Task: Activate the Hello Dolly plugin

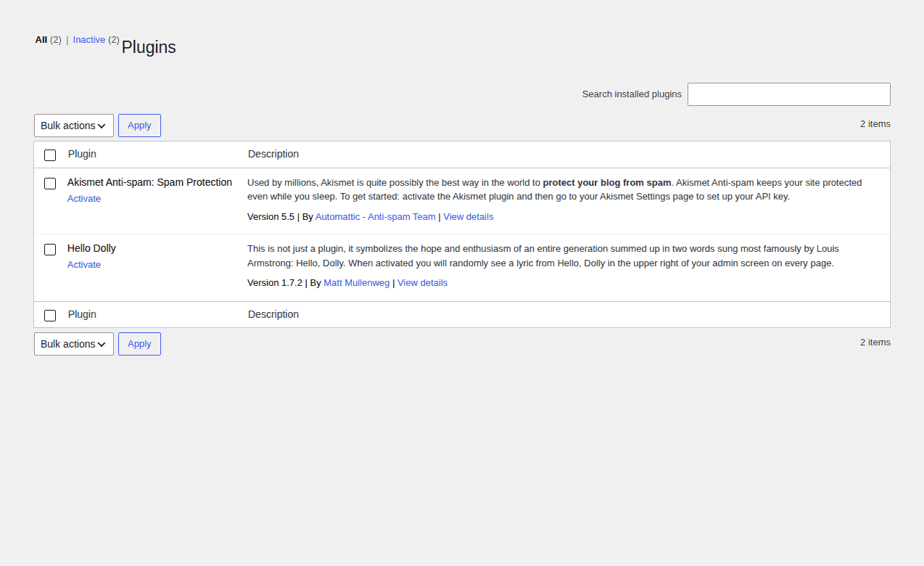Action: (84, 265)
